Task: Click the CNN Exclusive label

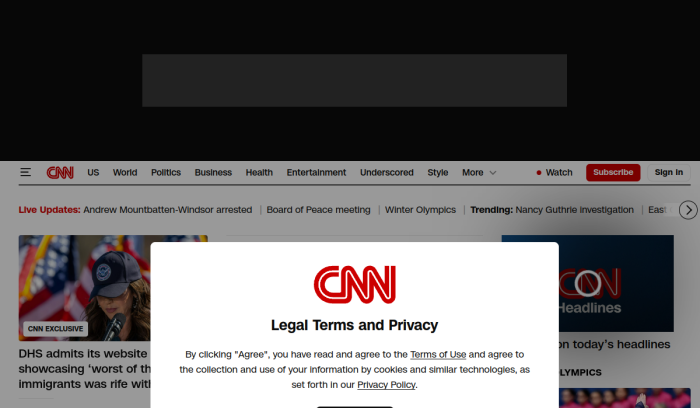Action: click(55, 329)
